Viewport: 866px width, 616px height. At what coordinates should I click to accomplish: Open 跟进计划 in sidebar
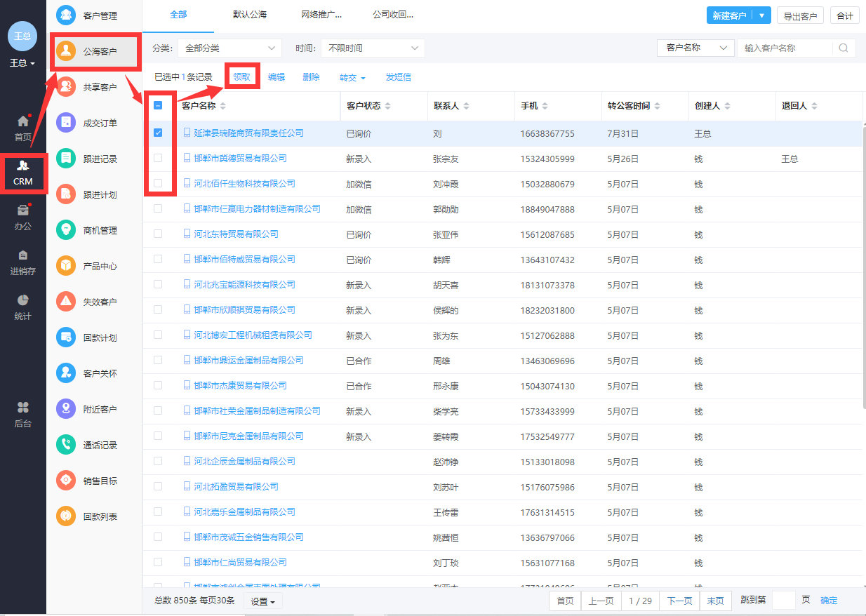click(x=94, y=194)
